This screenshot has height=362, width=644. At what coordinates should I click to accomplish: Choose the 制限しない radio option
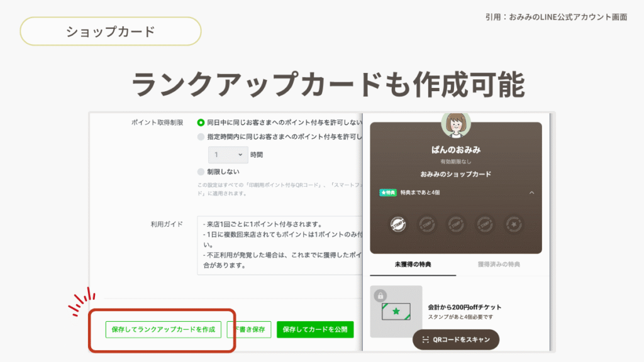[201, 172]
